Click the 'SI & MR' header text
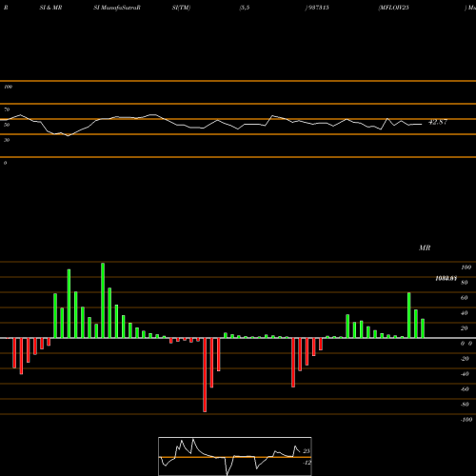The image size is (476, 476). [50, 8]
